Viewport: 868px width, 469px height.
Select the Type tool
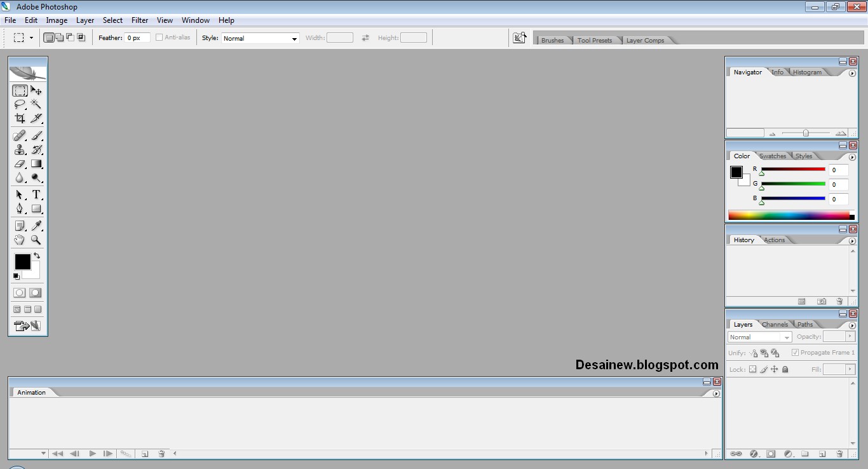coord(36,194)
